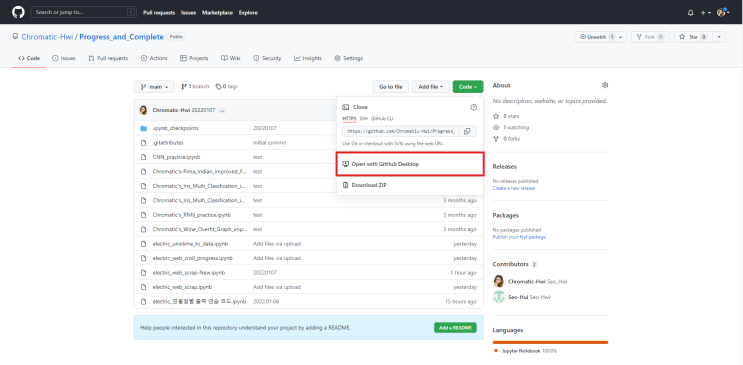Switch to the Wiki tab
The height and width of the screenshot is (365, 743).
pyautogui.click(x=231, y=58)
